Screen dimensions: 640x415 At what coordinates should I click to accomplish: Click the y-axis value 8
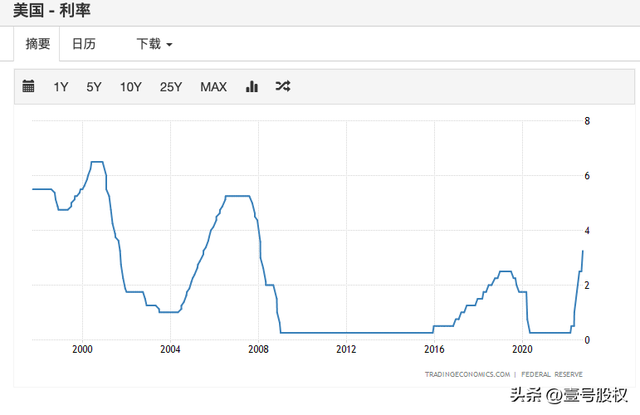[587, 121]
